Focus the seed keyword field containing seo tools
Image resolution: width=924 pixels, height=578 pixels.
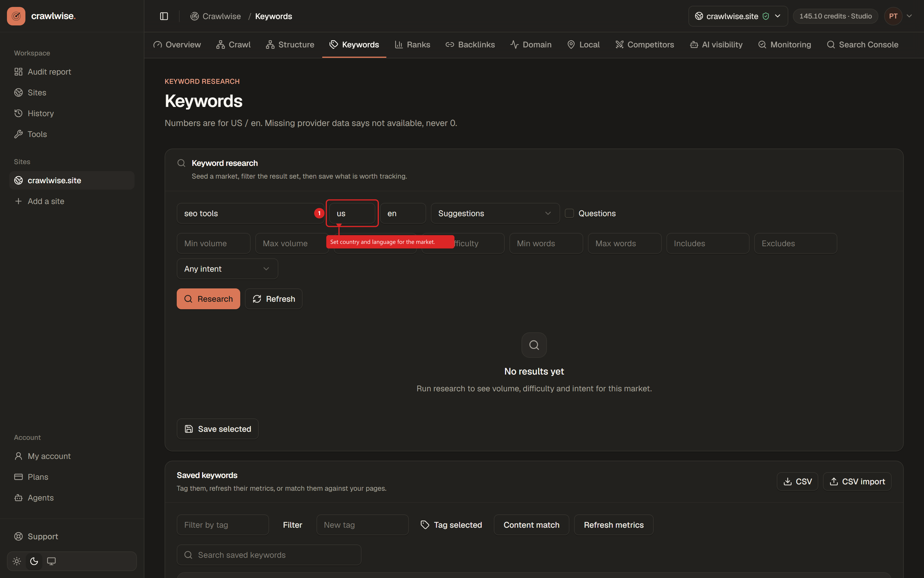(250, 213)
